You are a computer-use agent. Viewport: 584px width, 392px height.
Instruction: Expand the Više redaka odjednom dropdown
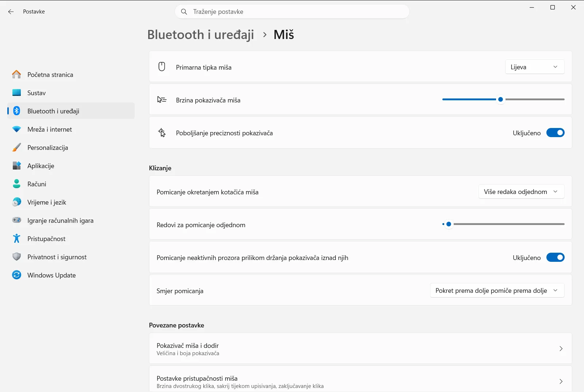tap(521, 191)
